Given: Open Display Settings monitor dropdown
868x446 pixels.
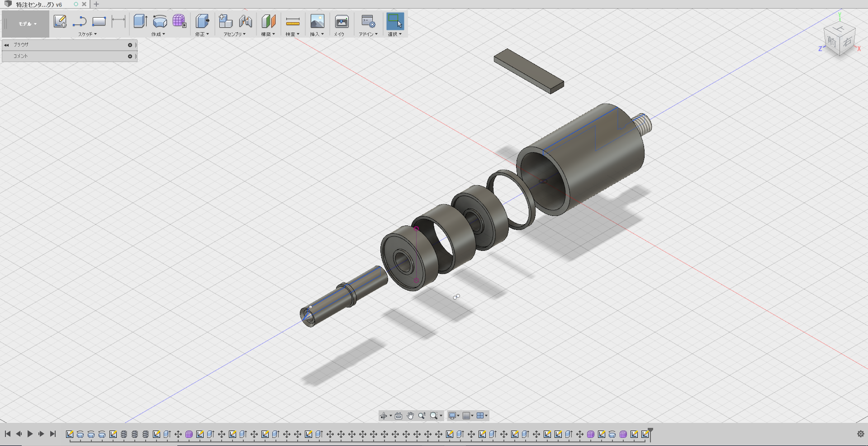Looking at the screenshot, I should click(x=454, y=416).
